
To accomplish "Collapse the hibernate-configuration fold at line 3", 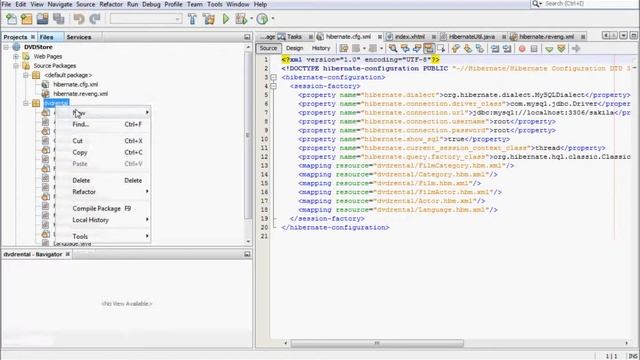I will 273,77.
